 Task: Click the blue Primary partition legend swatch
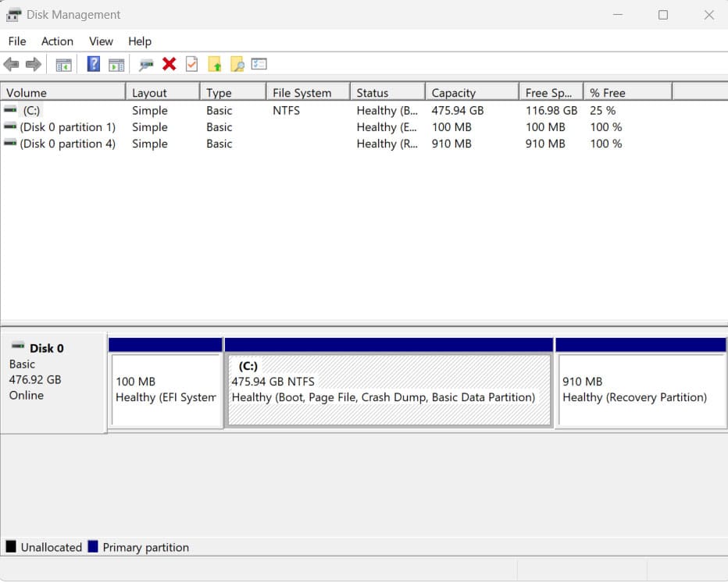93,547
